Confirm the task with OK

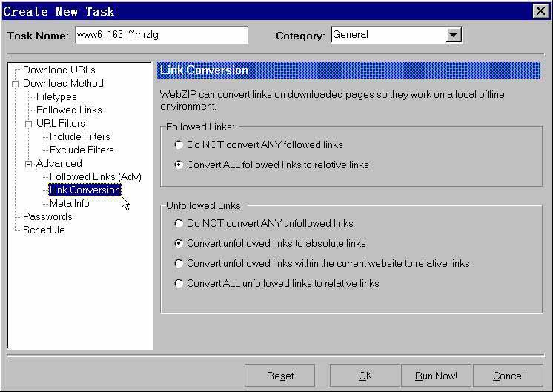pos(365,376)
